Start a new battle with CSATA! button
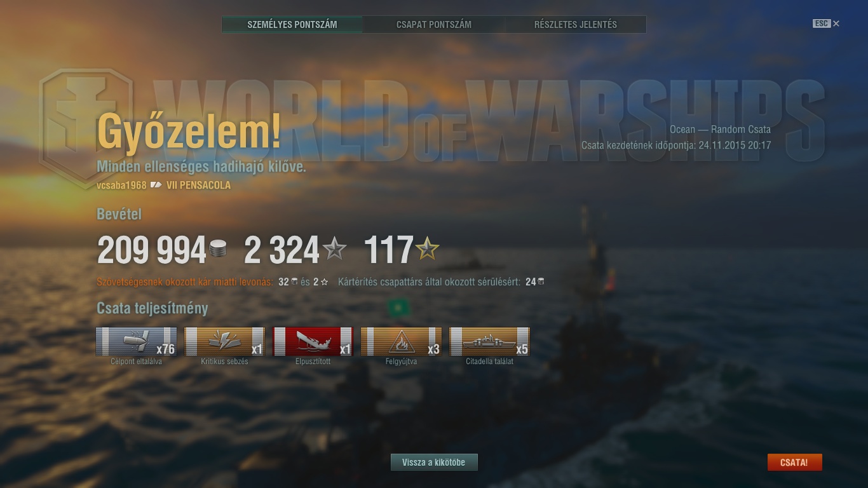 point(794,463)
